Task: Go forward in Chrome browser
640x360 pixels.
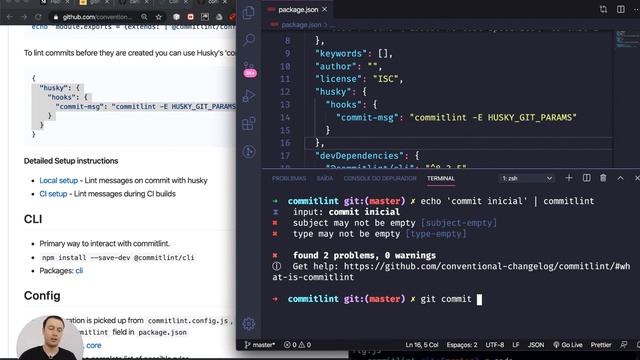Action: click(24, 17)
